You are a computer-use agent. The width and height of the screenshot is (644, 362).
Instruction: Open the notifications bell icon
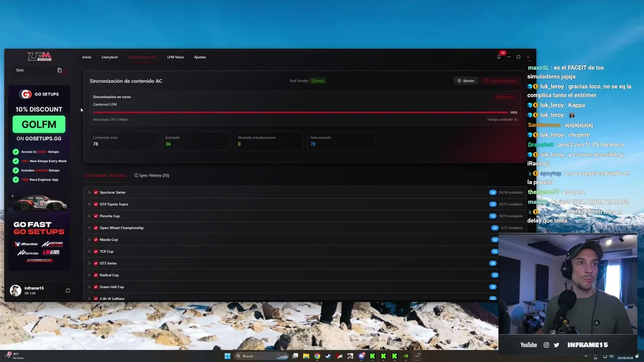tap(499, 57)
